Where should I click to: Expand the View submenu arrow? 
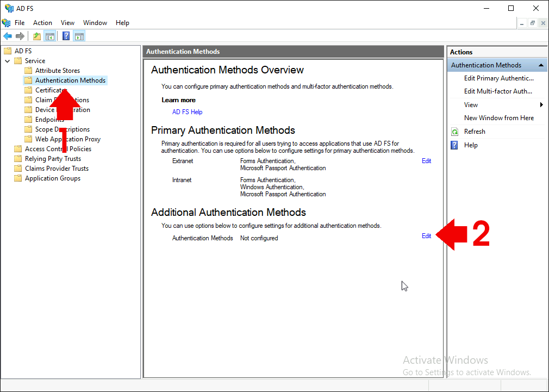541,105
